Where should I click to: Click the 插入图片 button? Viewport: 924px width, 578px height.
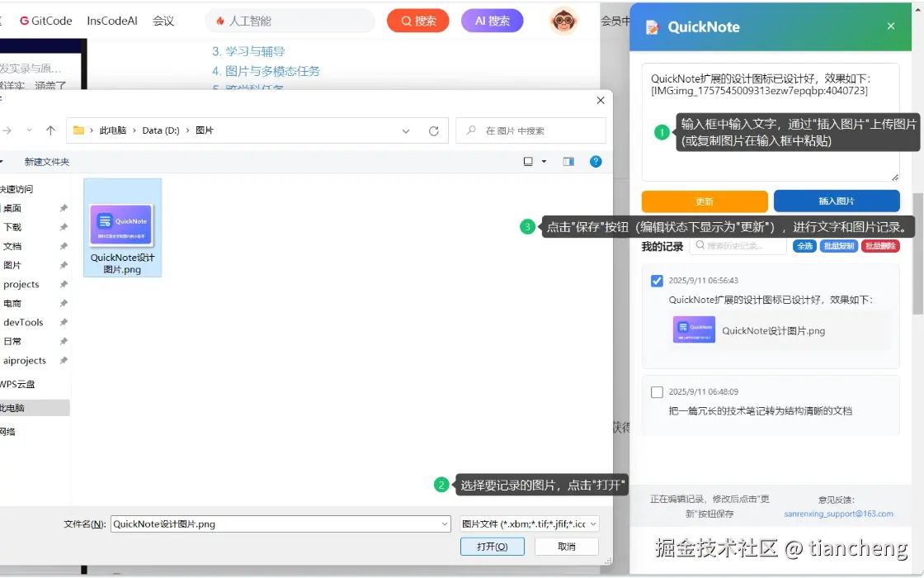(837, 201)
